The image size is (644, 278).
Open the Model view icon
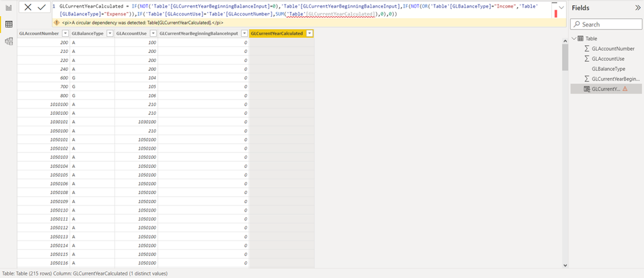8,41
